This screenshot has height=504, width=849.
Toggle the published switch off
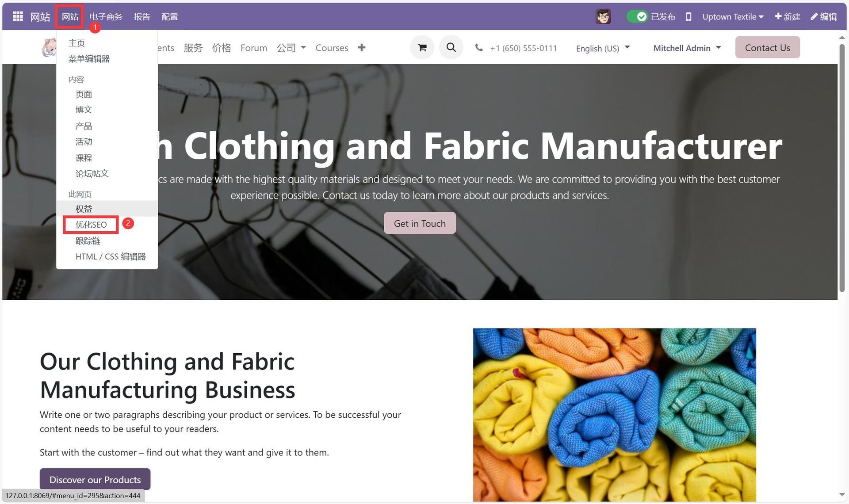(x=637, y=17)
